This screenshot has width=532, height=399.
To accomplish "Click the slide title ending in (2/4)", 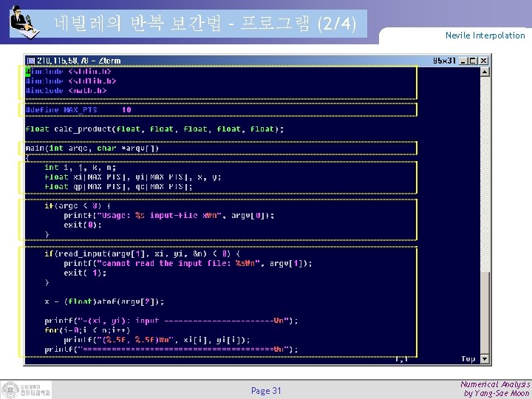I will tap(205, 24).
